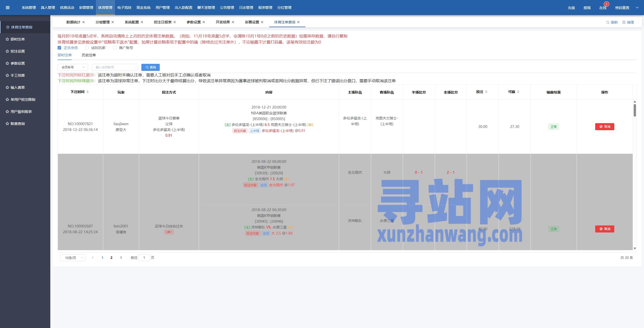Click 查询 search button
644x328 pixels.
click(150, 67)
